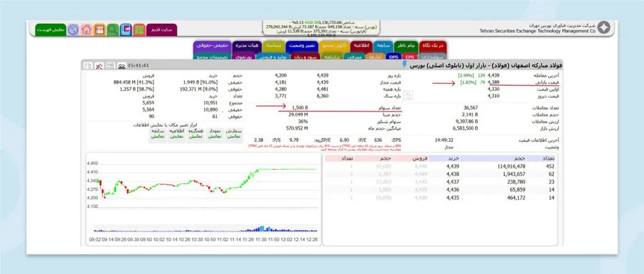Click the green magnifier search icon
Viewport: 644px width, 274px height.
[x=113, y=30]
